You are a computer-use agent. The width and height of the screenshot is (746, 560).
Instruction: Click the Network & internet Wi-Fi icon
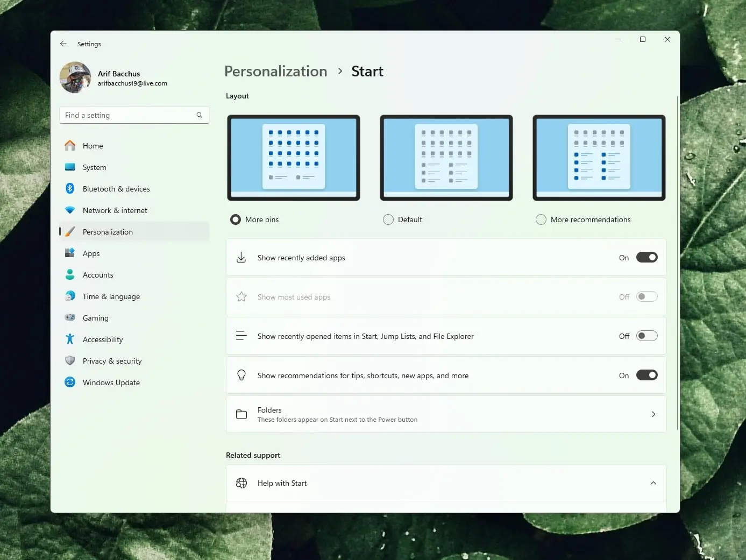(x=70, y=210)
